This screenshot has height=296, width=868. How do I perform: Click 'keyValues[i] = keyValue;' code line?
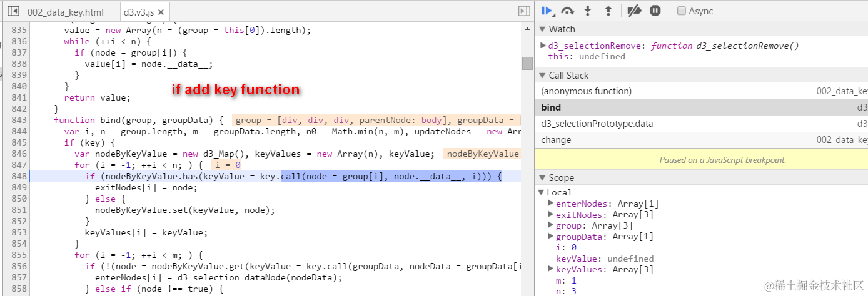[x=146, y=232]
